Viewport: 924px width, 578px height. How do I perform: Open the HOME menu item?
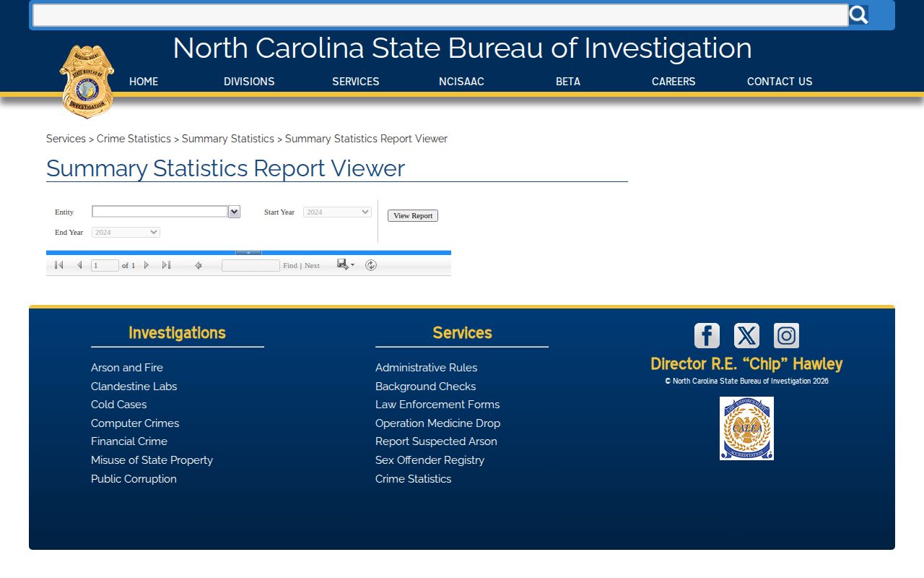pyautogui.click(x=144, y=82)
